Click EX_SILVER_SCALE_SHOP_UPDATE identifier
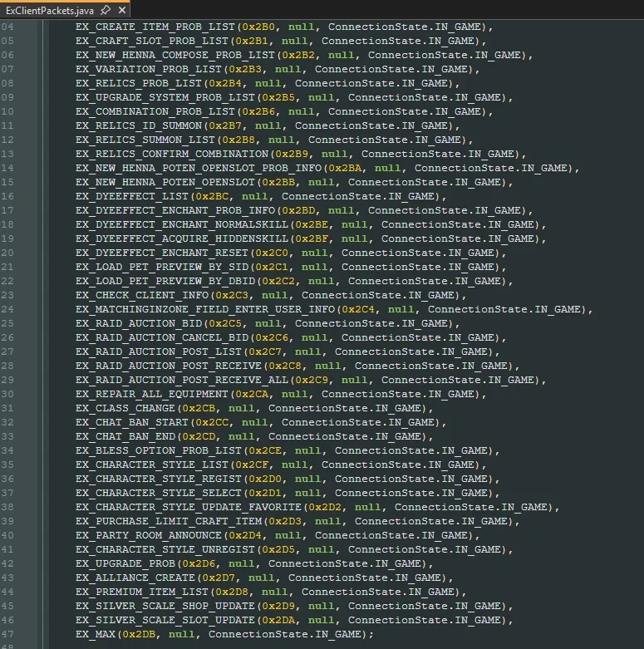644x649 pixels. point(165,606)
